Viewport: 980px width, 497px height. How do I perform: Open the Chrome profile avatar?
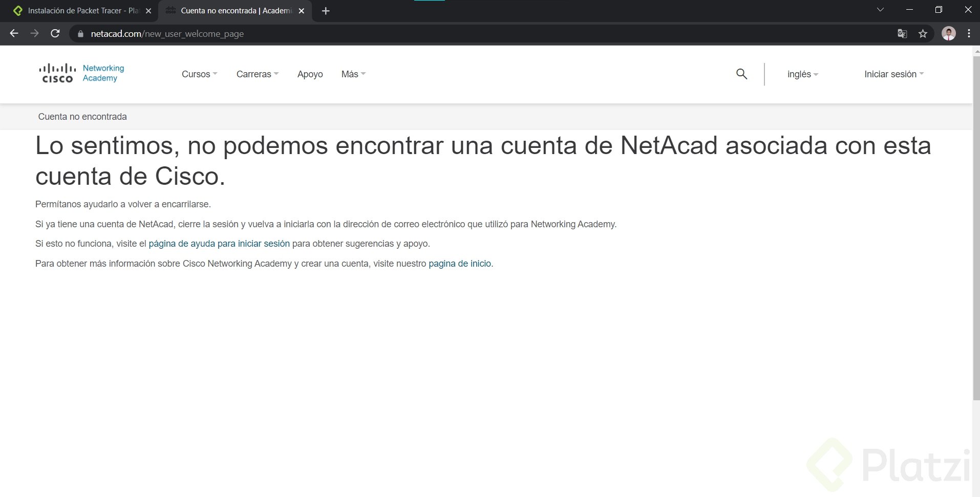(x=949, y=34)
